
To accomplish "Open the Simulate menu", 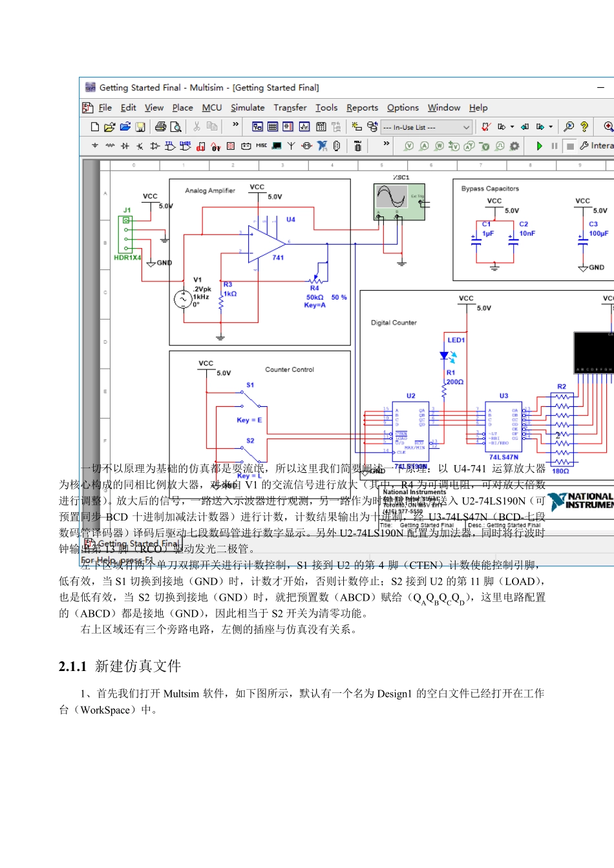I will [x=248, y=108].
